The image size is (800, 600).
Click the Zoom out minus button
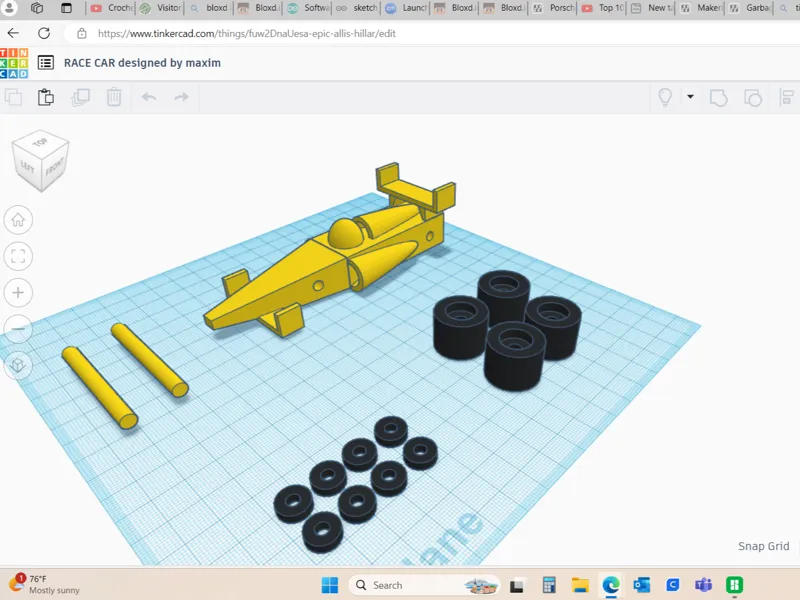coord(18,329)
